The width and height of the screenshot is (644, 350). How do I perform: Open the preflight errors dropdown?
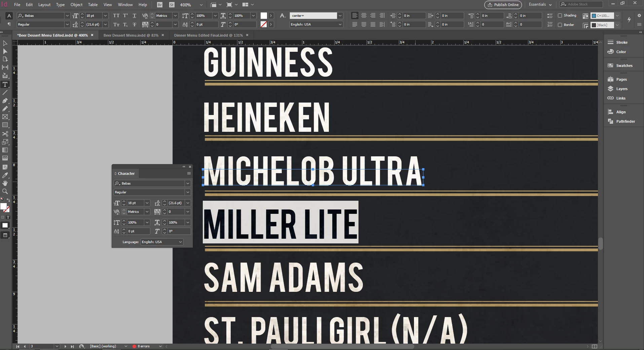click(160, 346)
